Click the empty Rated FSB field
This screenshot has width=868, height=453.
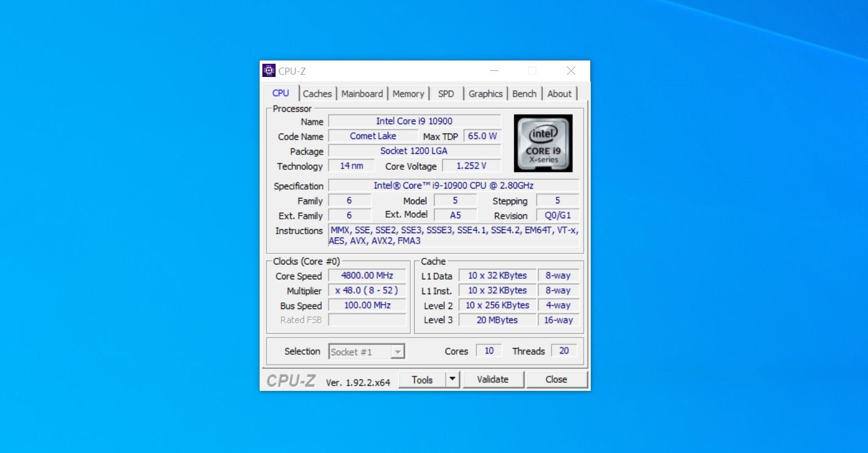[367, 320]
